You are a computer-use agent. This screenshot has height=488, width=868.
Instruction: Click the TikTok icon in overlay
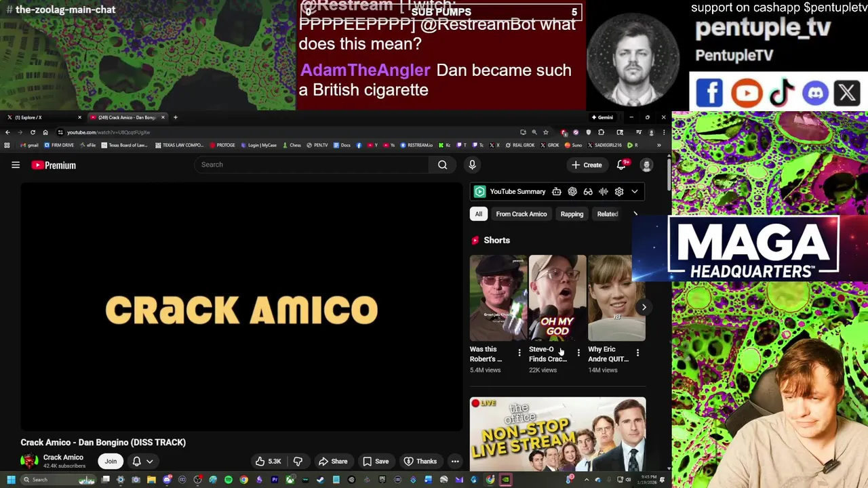[781, 93]
